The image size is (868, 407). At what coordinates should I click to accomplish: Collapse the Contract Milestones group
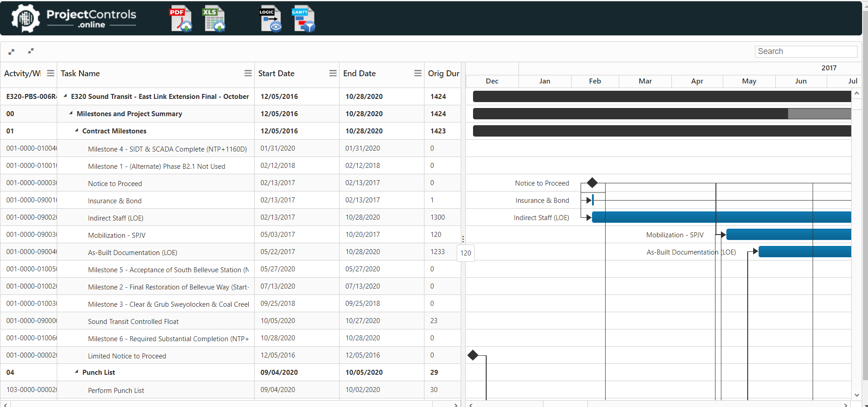[76, 131]
